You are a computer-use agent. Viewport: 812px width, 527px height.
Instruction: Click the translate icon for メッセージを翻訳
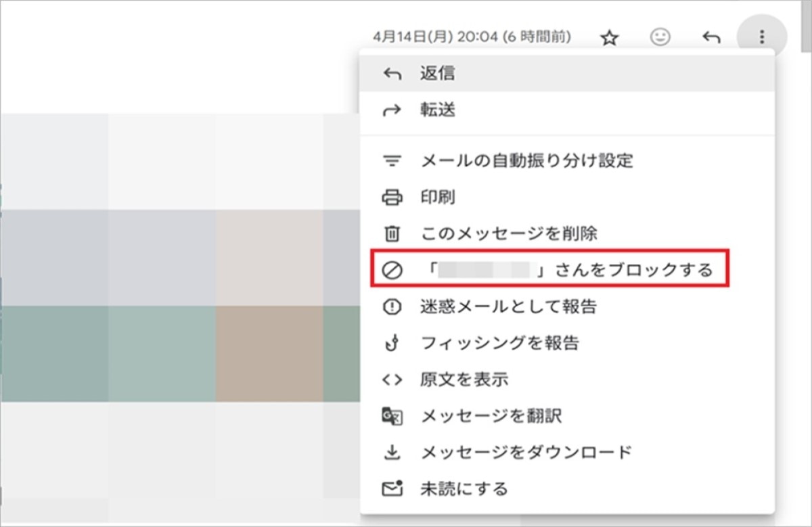(392, 416)
